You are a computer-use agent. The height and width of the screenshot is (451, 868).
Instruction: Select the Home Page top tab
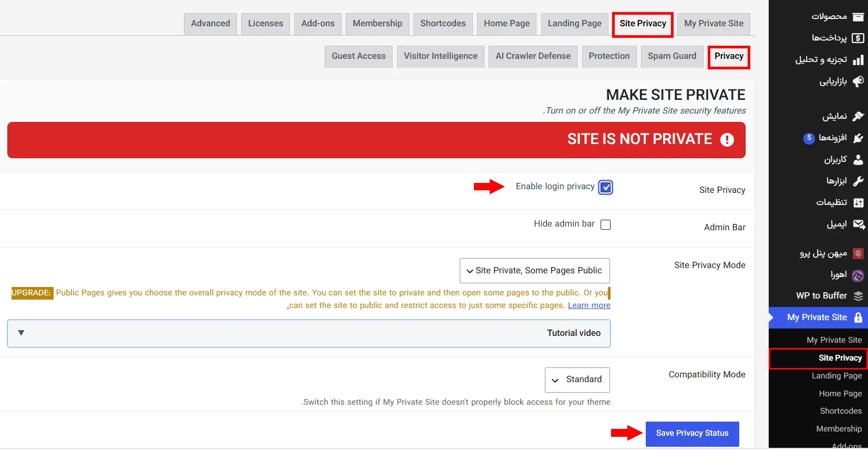point(507,24)
